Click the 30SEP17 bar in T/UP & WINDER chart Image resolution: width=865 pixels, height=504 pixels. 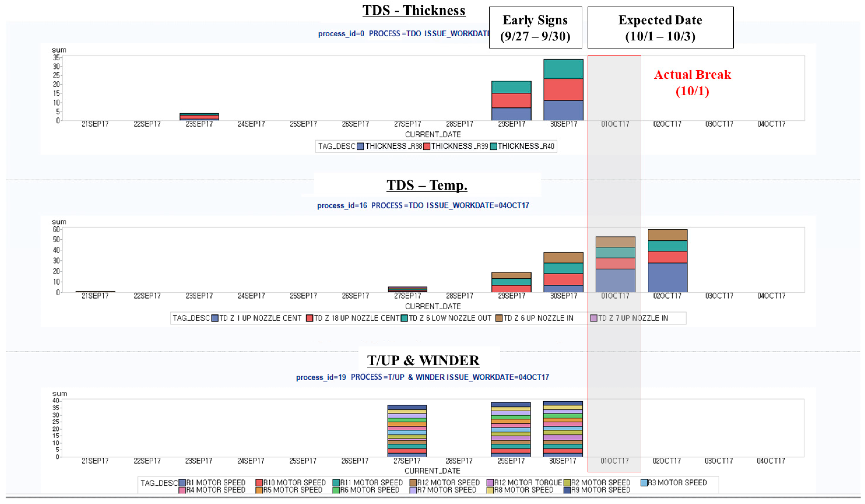[563, 429]
